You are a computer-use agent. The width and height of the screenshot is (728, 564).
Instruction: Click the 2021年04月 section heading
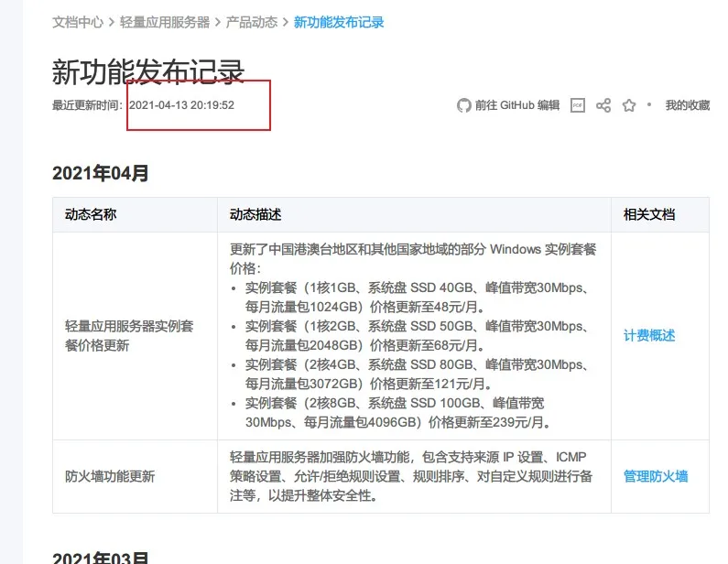[101, 173]
